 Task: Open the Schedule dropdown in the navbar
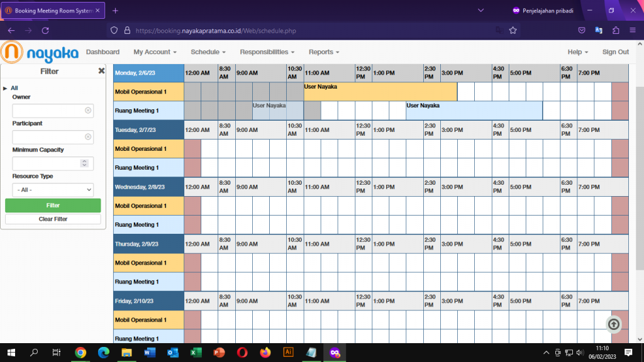208,52
